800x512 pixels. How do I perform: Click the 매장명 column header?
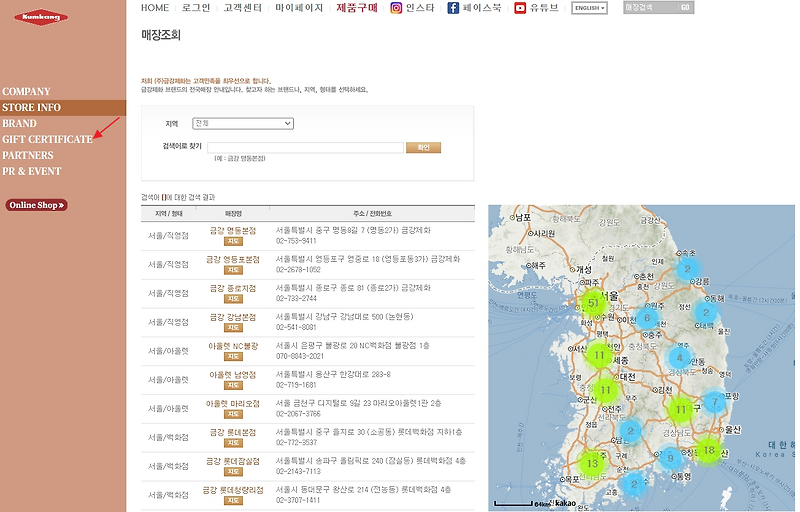pyautogui.click(x=233, y=214)
